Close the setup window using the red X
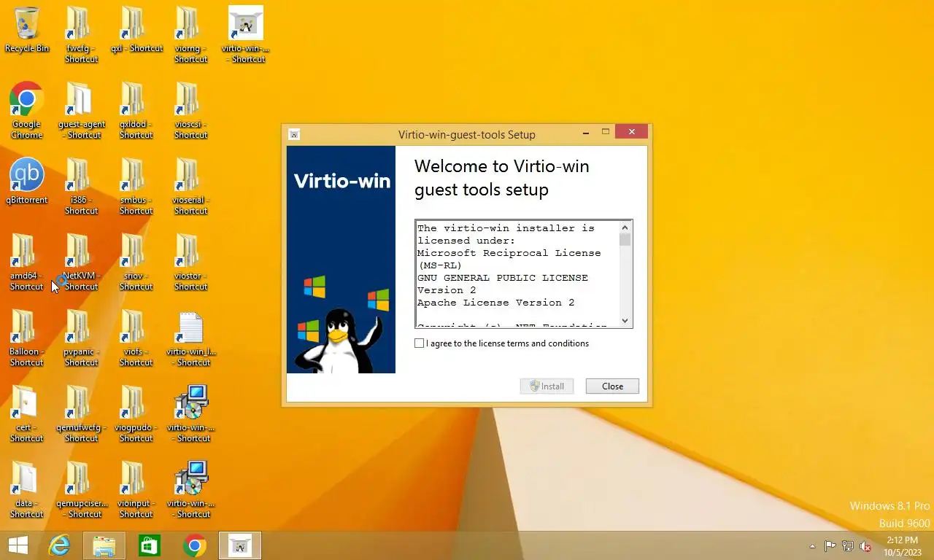Image resolution: width=934 pixels, height=560 pixels. point(631,132)
